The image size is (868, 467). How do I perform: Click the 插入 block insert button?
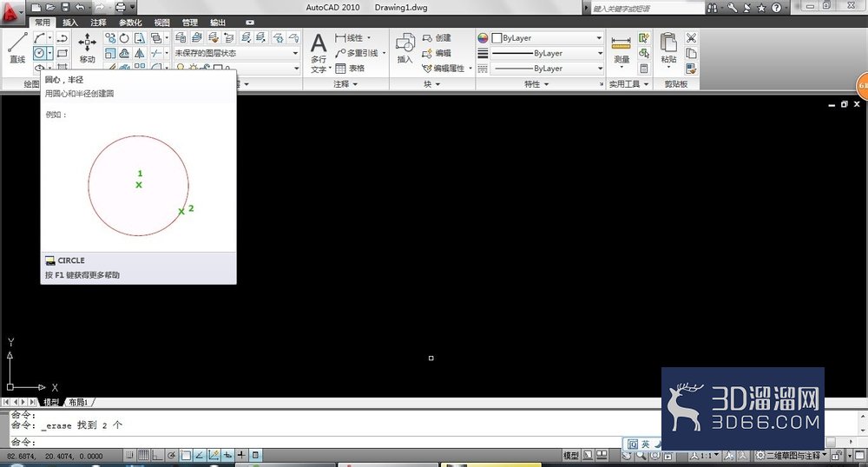point(404,48)
